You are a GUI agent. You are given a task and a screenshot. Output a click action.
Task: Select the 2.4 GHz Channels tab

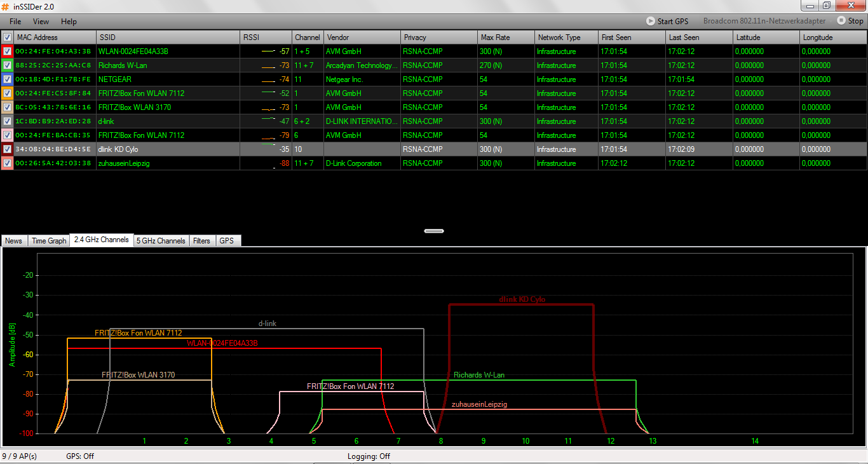pos(102,240)
